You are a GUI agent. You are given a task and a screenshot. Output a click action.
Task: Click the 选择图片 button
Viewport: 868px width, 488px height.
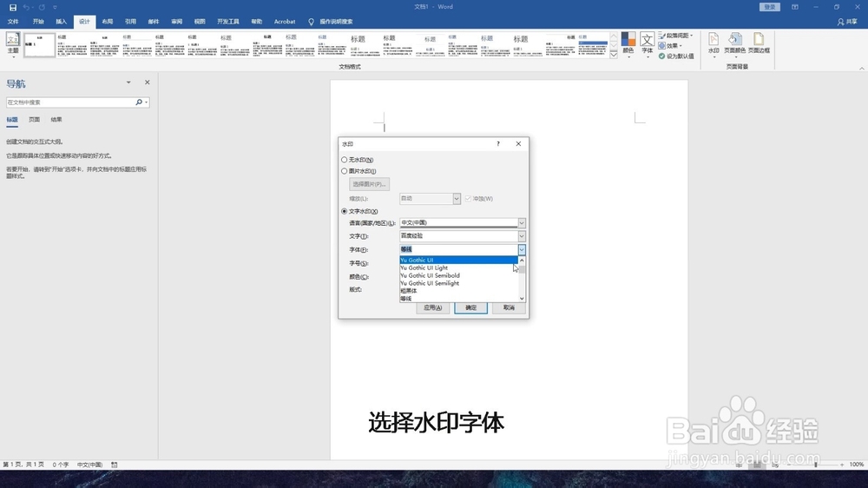pos(369,184)
